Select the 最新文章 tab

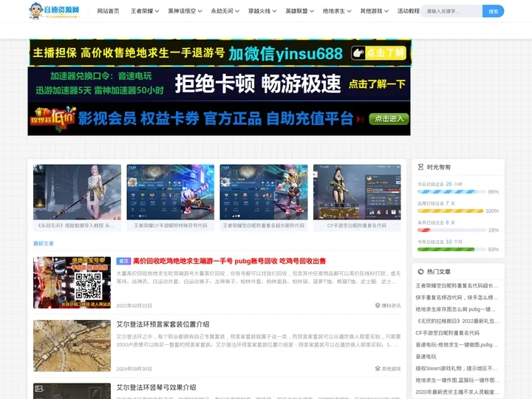[44, 243]
